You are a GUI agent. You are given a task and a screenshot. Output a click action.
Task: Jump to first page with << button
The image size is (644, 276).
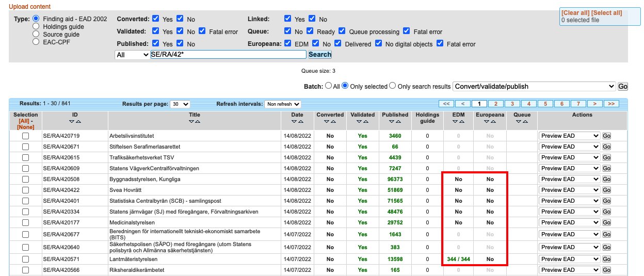[x=446, y=104]
